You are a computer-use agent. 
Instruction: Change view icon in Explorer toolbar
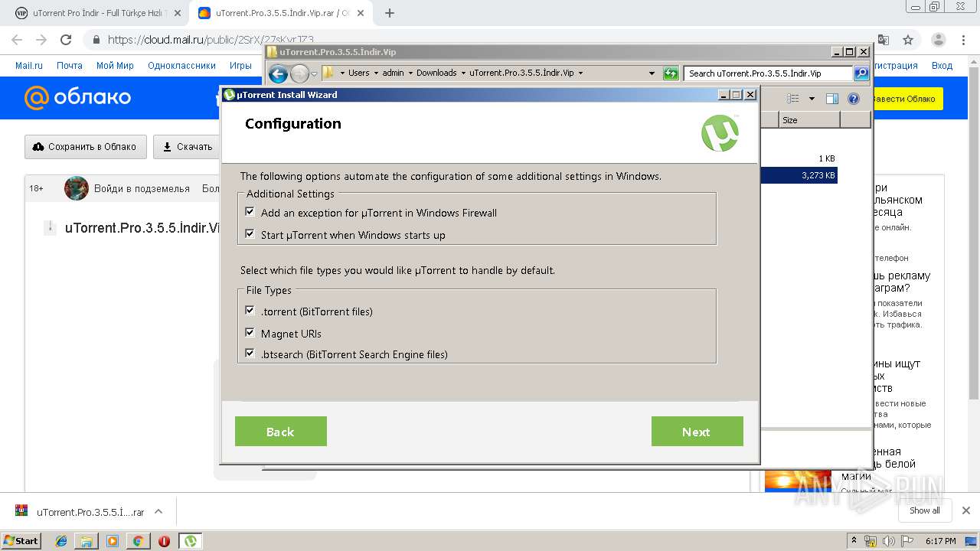pyautogui.click(x=793, y=99)
